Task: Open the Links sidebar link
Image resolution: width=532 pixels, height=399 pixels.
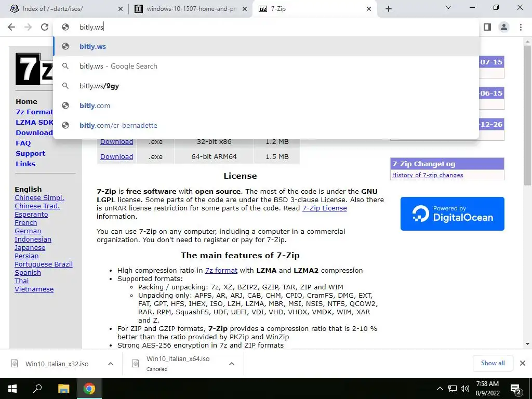Action: (x=25, y=164)
